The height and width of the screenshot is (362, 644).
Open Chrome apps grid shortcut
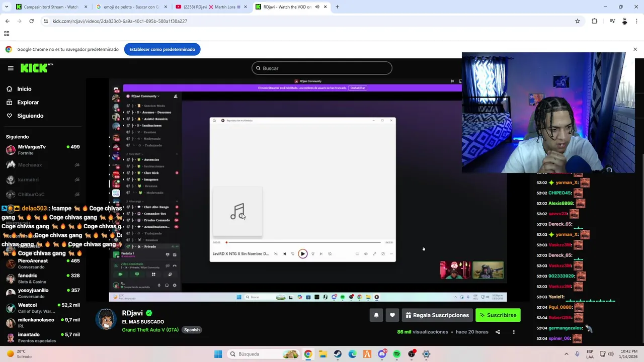[x=7, y=34]
